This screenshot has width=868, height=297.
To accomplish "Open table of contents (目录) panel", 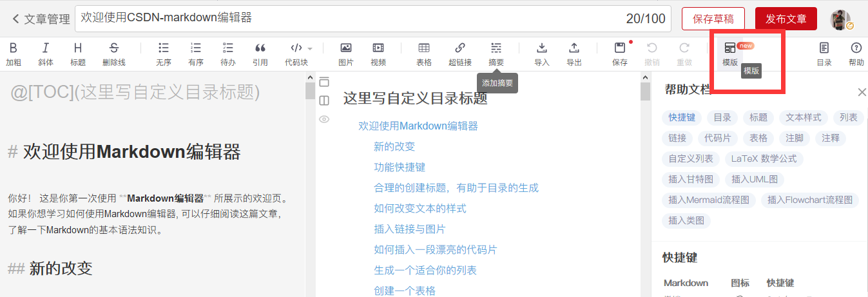I will click(824, 54).
